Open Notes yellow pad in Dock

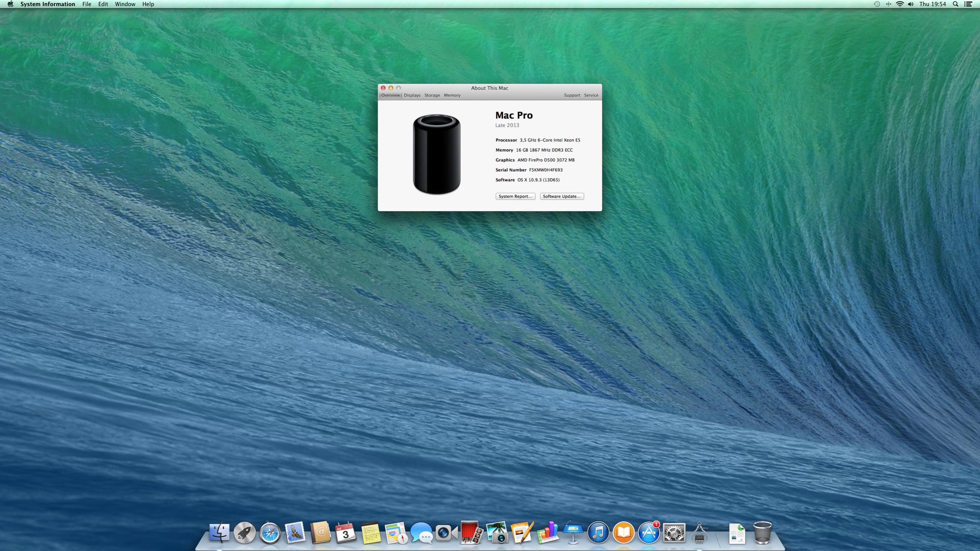pos(371,532)
